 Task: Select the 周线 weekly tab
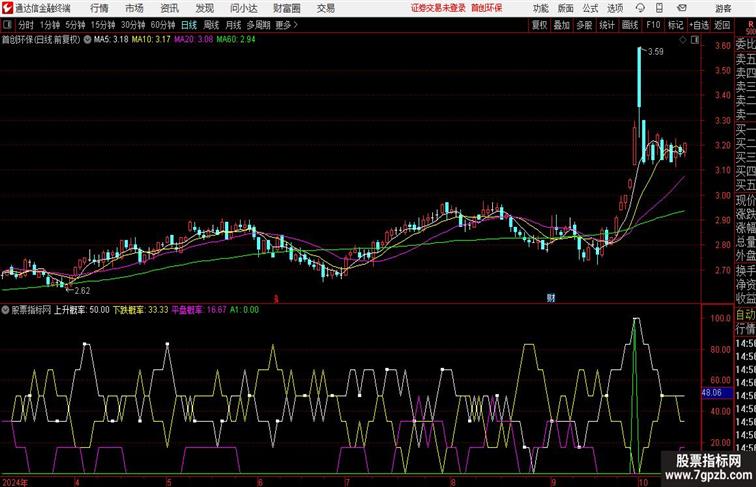(211, 25)
